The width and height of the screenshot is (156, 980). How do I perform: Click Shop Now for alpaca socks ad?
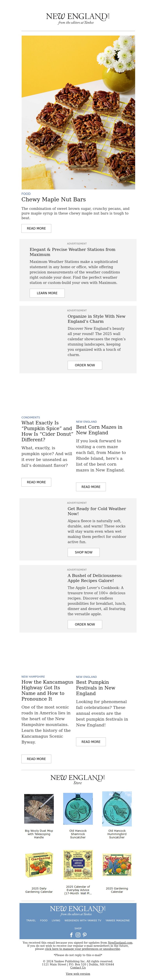[x=83, y=552]
